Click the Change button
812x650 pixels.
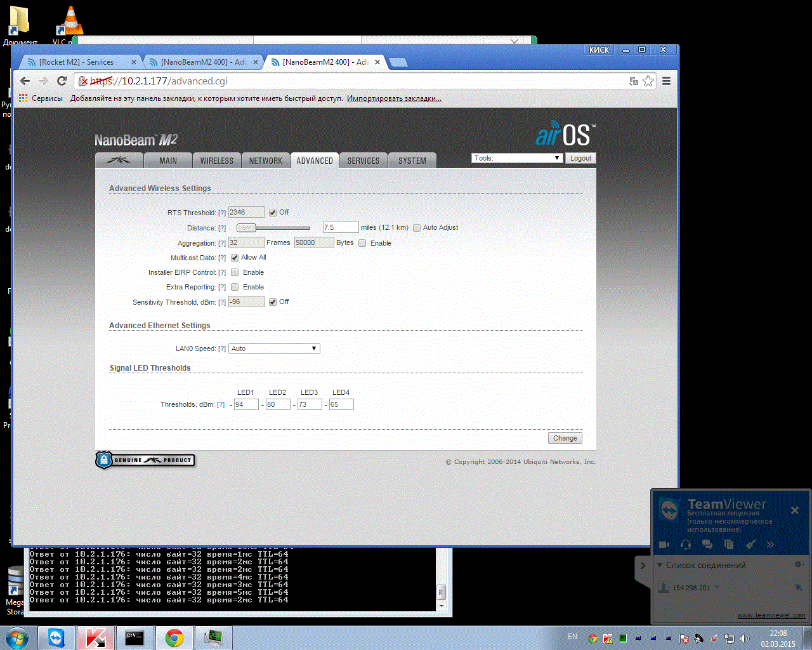(565, 438)
